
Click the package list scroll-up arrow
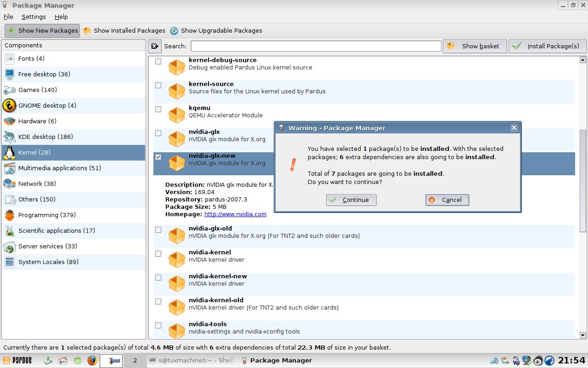point(583,60)
